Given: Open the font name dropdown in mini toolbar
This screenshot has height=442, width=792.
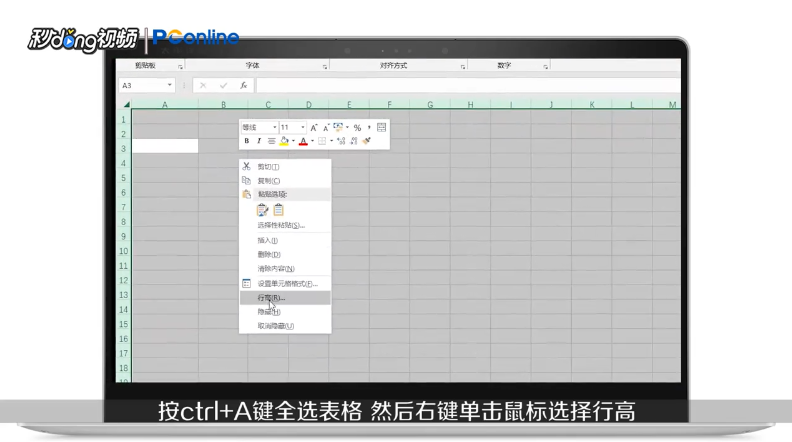Looking at the screenshot, I should pos(274,127).
